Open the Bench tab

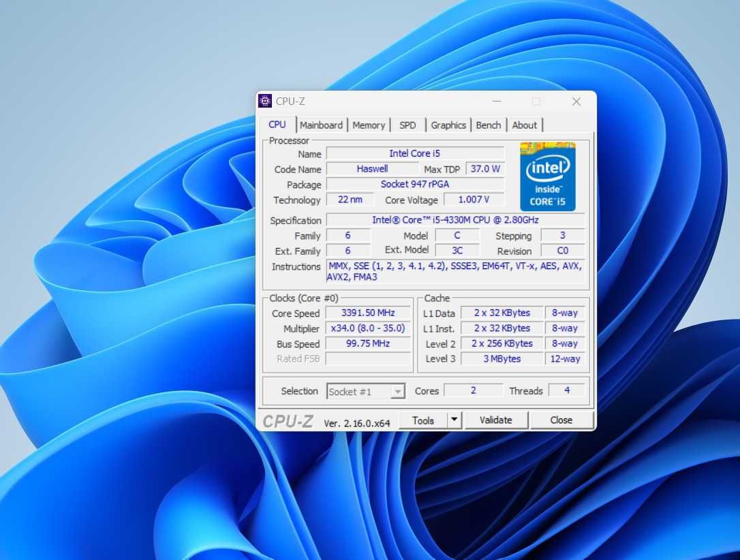coord(489,125)
